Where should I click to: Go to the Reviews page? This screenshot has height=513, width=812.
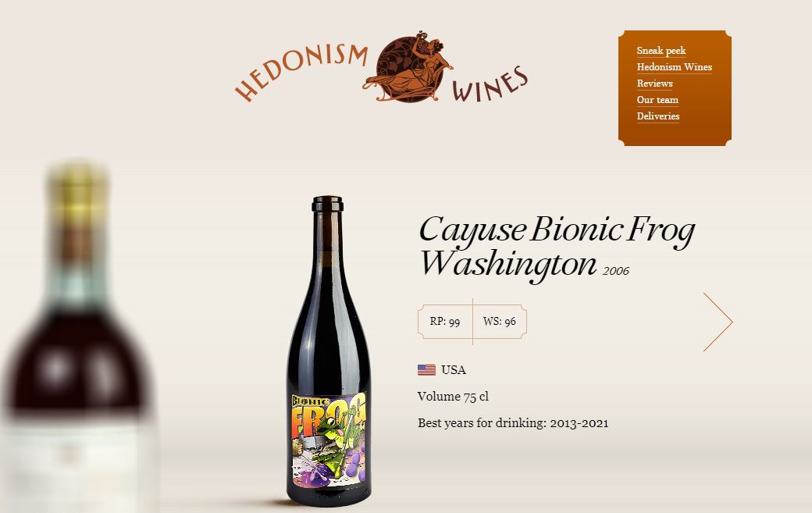click(x=654, y=84)
